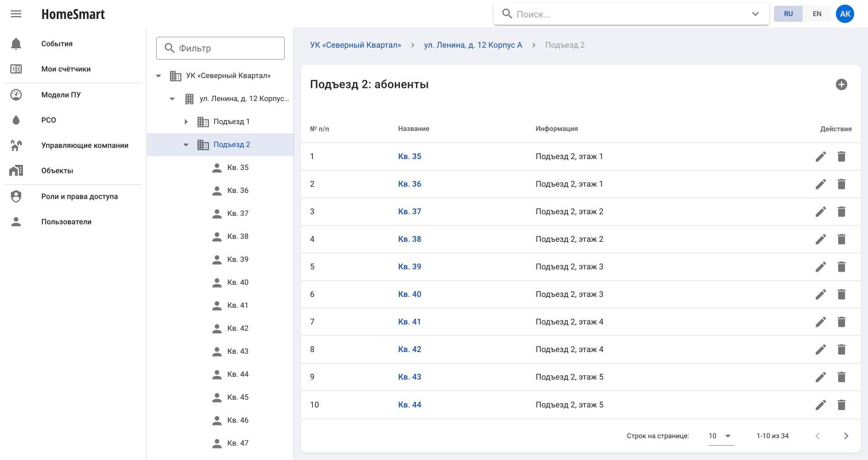Go to УК «Северный Квартал» breadcrumb
The height and width of the screenshot is (460, 868).
click(355, 45)
